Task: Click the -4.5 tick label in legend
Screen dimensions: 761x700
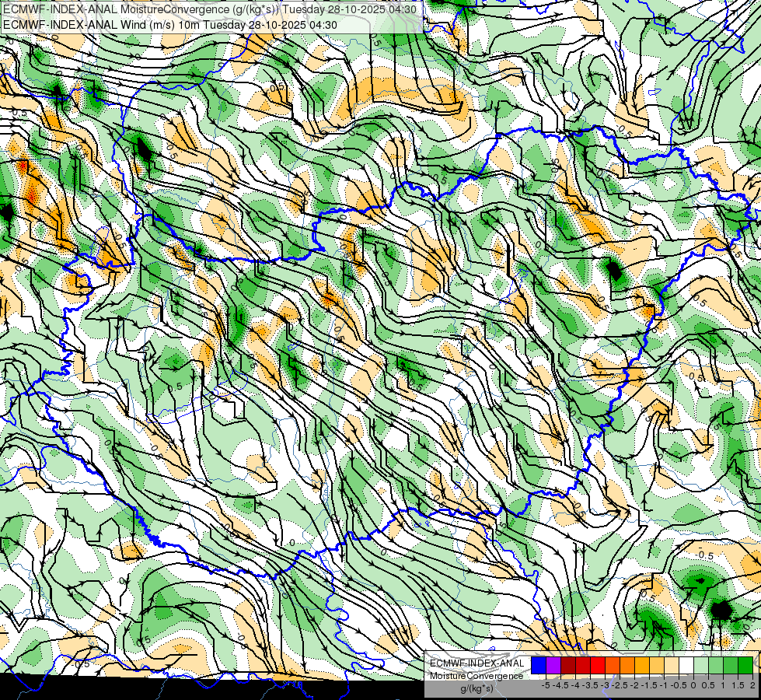Action: pos(560,685)
